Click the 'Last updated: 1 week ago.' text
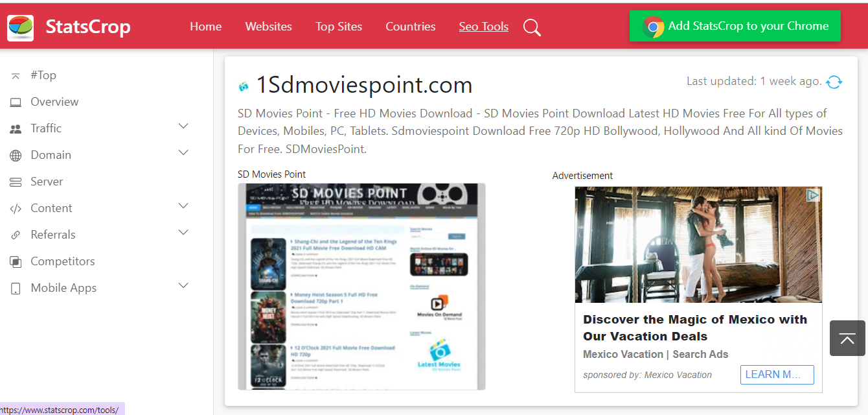Screen dimensions: 868x415 (754, 82)
